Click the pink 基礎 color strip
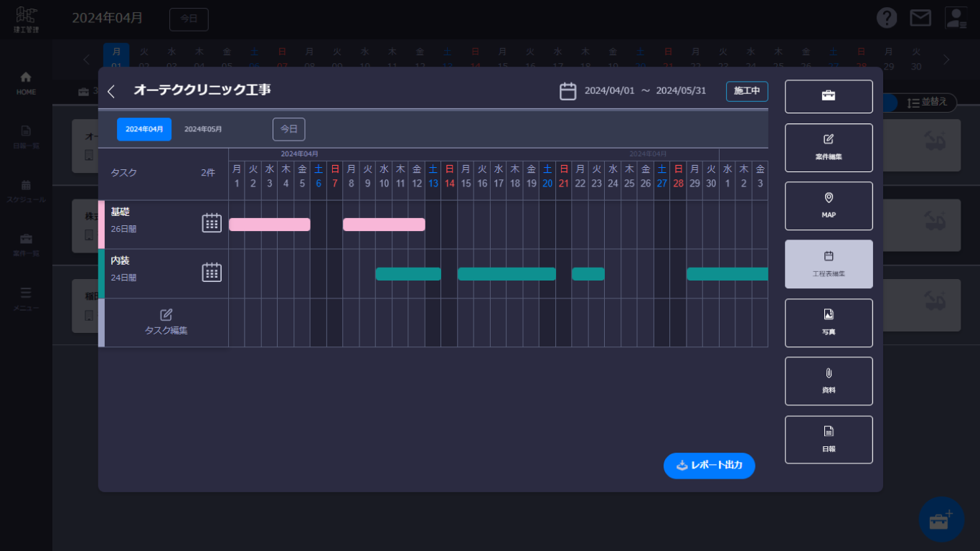Screen dimensions: 980x551 pos(101,225)
